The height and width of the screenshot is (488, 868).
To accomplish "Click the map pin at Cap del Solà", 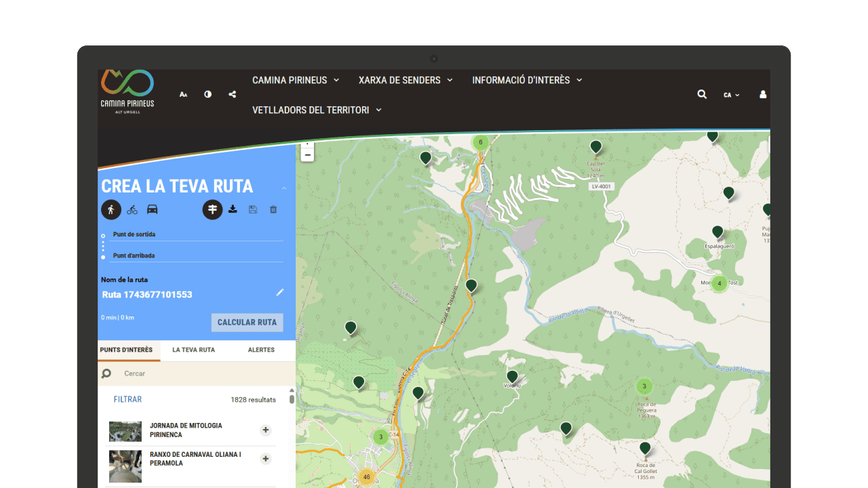I will (x=596, y=146).
